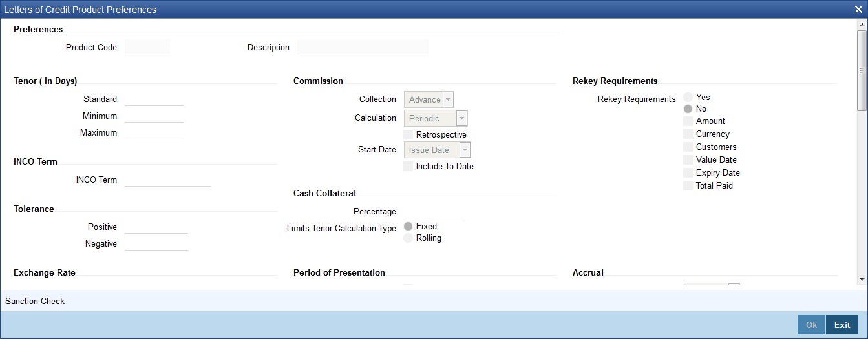Click the Exit button
The image size is (868, 339).
(842, 325)
